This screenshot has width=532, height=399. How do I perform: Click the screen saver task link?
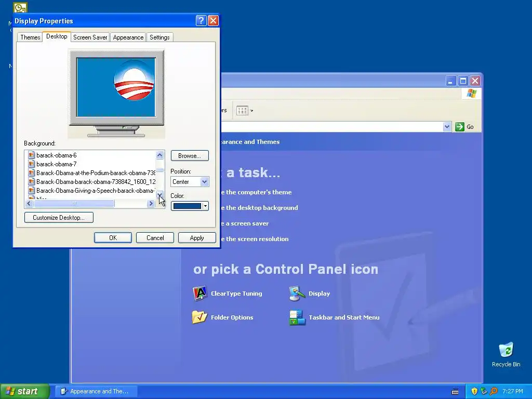[x=245, y=223]
